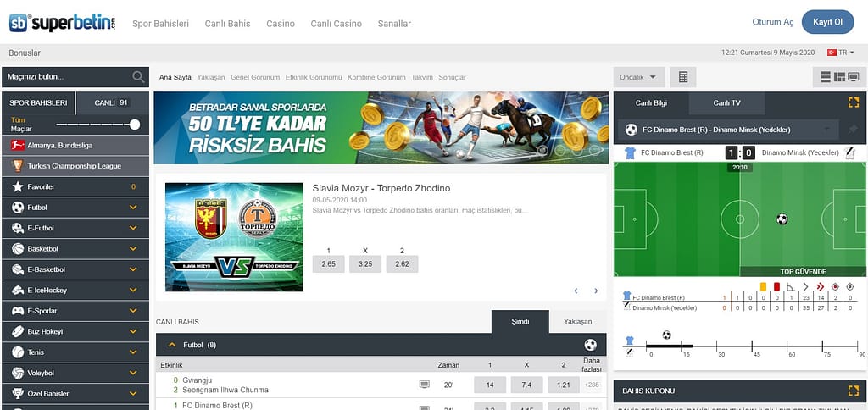Viewport: 868px width, 410px height.
Task: Click the Oturum Aç link
Action: pos(773,22)
